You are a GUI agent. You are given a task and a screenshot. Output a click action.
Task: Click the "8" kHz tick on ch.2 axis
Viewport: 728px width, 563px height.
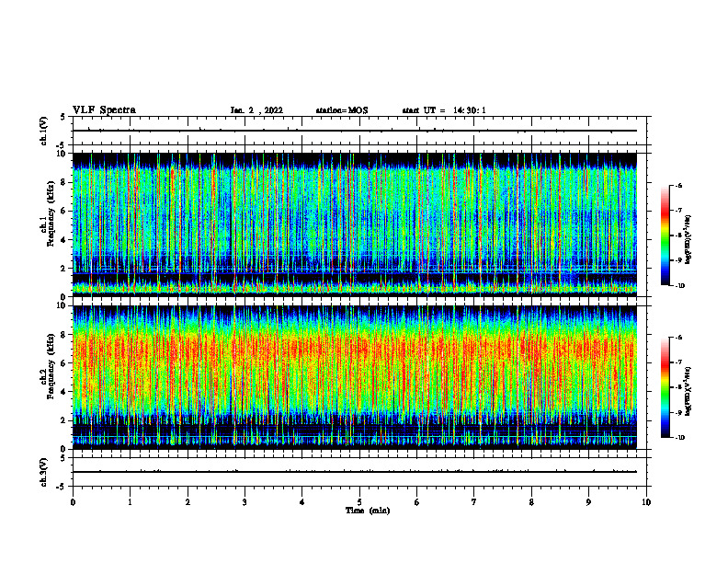pos(63,335)
